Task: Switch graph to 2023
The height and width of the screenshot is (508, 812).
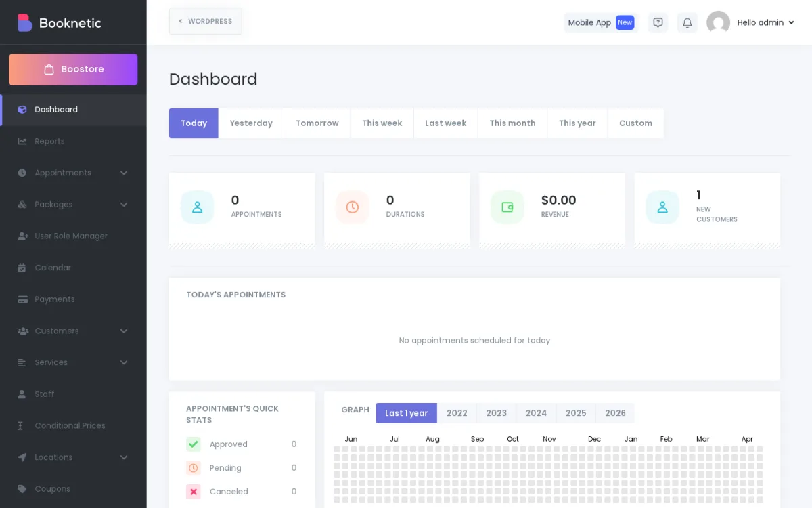Action: 497,413
